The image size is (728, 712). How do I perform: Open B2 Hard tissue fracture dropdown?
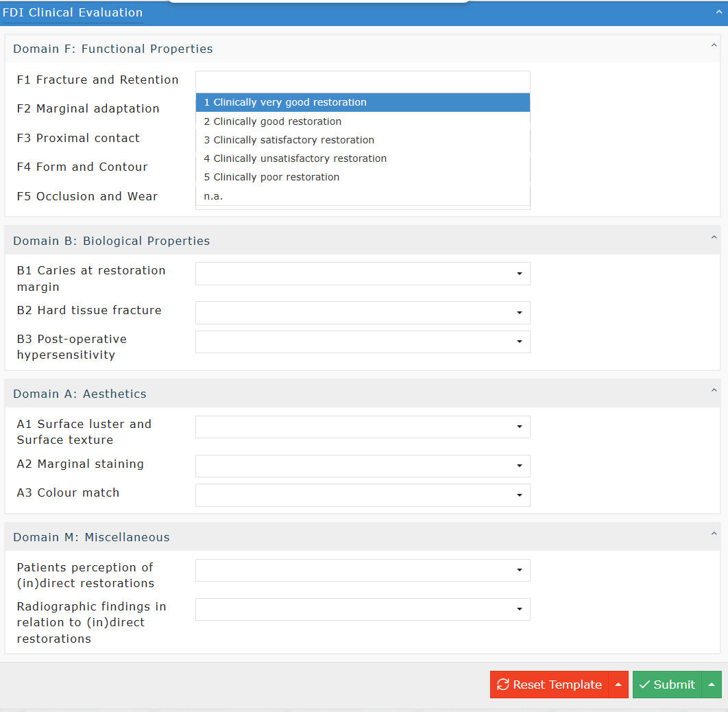click(x=363, y=313)
